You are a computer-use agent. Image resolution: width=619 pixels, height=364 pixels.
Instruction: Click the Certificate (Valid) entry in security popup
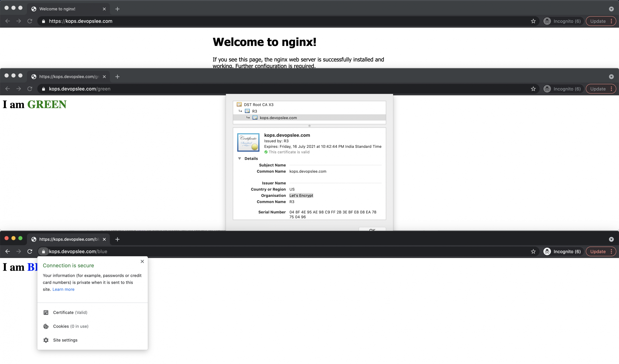[70, 312]
